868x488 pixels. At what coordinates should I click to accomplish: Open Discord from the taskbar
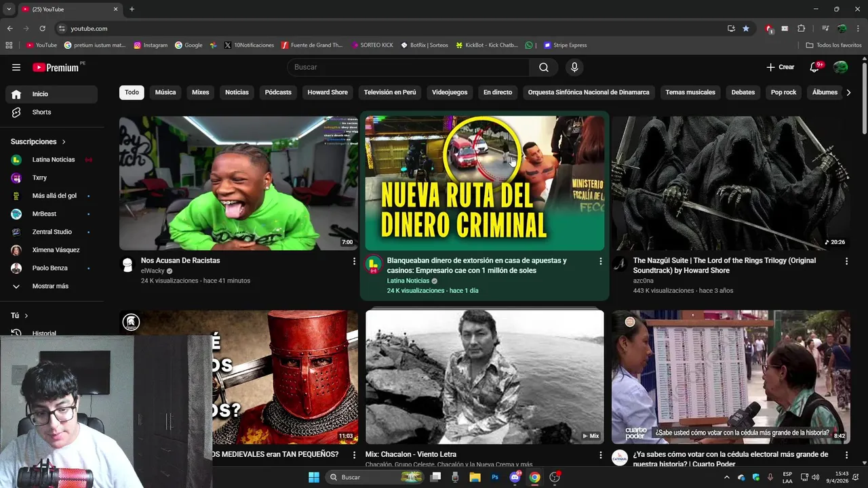point(515,477)
